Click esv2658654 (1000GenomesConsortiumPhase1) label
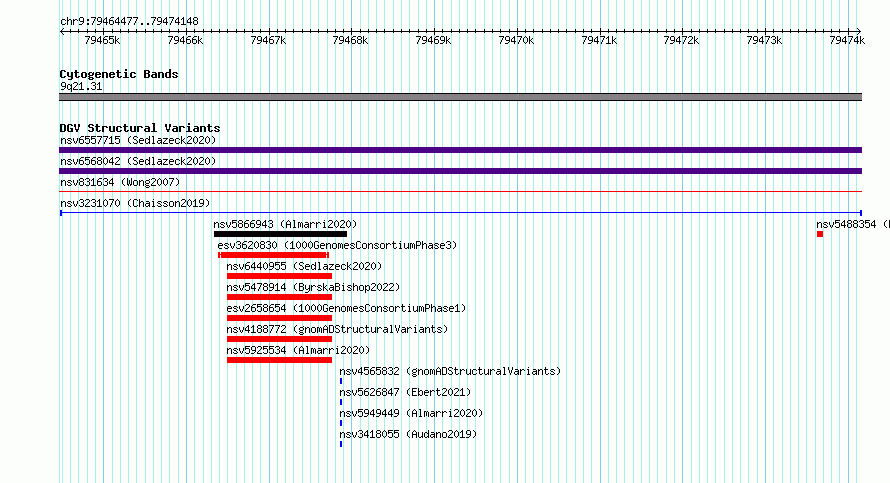 pyautogui.click(x=346, y=308)
